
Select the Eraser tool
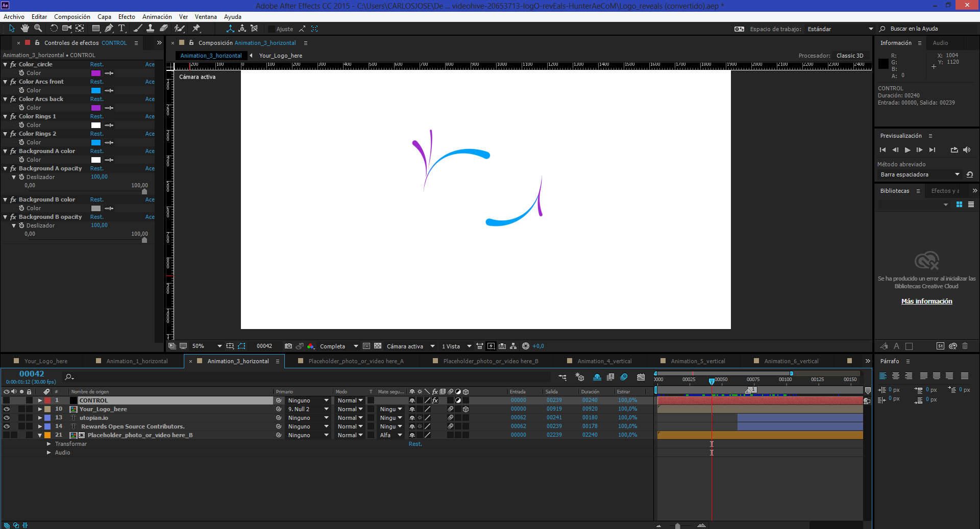pos(164,29)
